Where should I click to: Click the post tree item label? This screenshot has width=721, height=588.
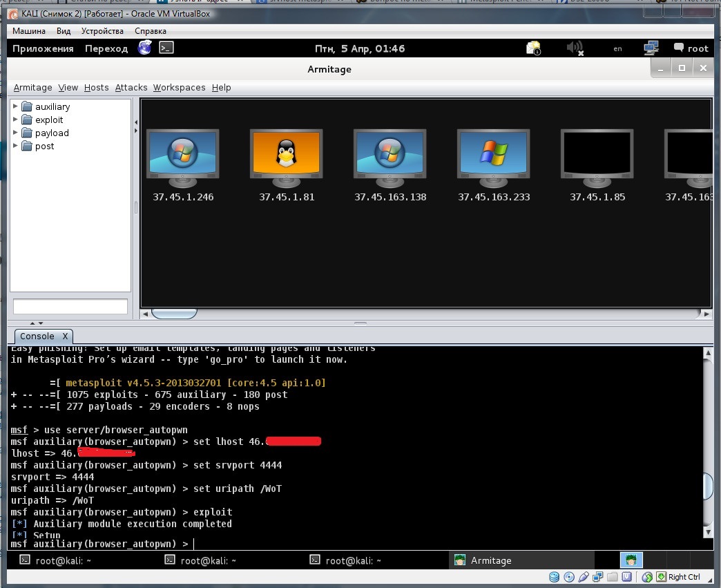pyautogui.click(x=45, y=146)
